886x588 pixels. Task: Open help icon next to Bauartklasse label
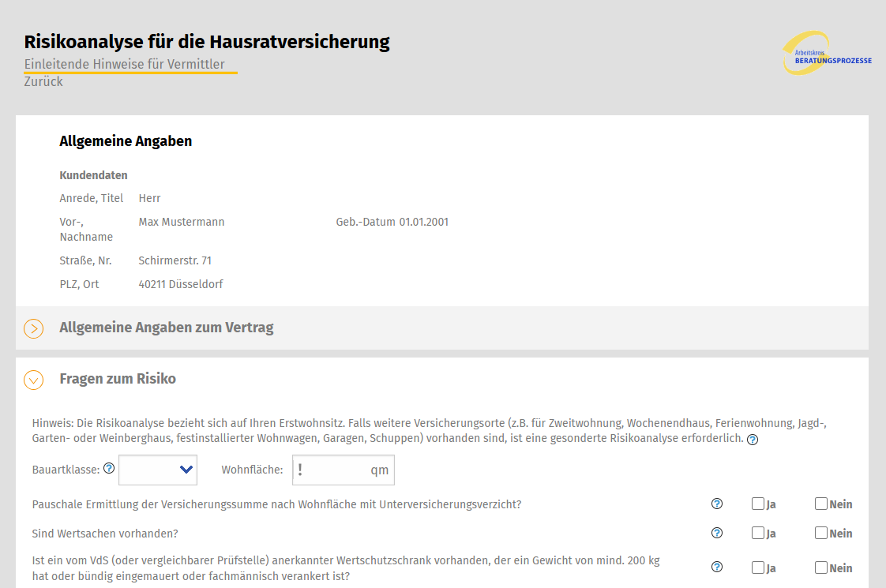109,468
